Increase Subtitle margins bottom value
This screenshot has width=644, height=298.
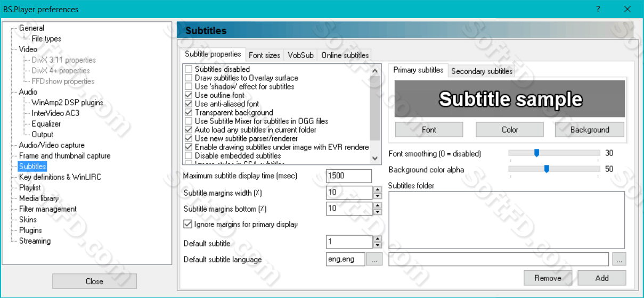[x=377, y=205]
